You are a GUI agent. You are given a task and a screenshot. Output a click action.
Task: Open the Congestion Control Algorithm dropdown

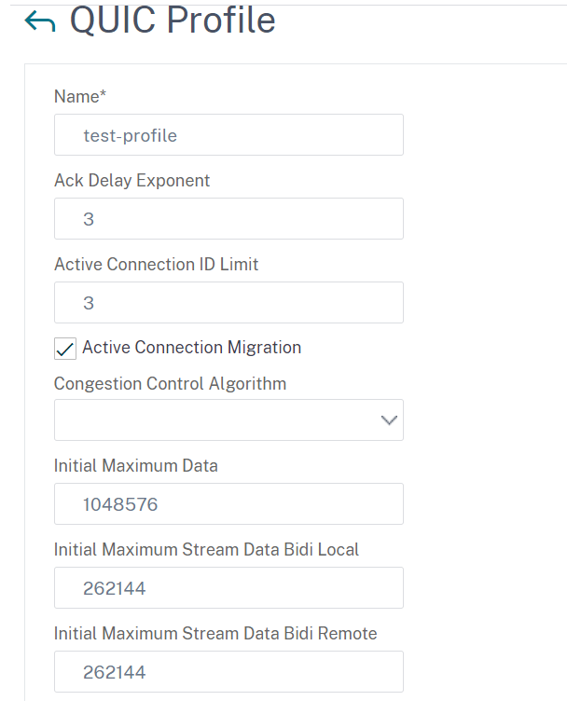click(x=228, y=419)
